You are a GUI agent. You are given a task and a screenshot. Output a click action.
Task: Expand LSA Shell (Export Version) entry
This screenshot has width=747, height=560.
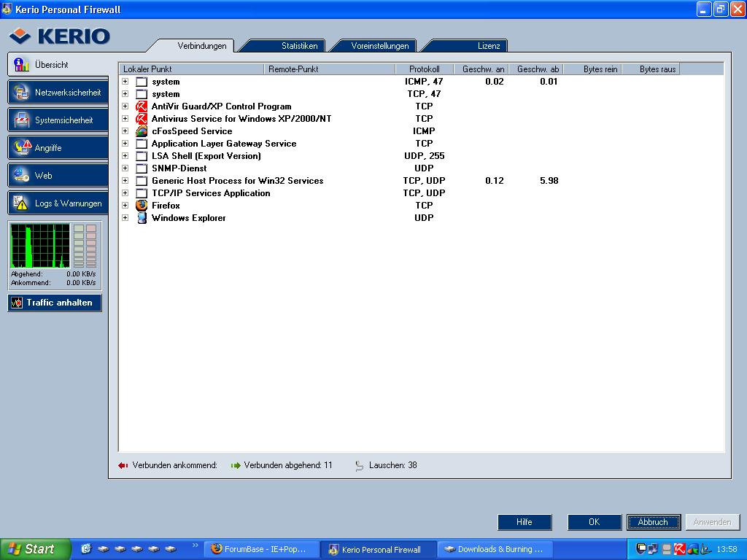[125, 156]
